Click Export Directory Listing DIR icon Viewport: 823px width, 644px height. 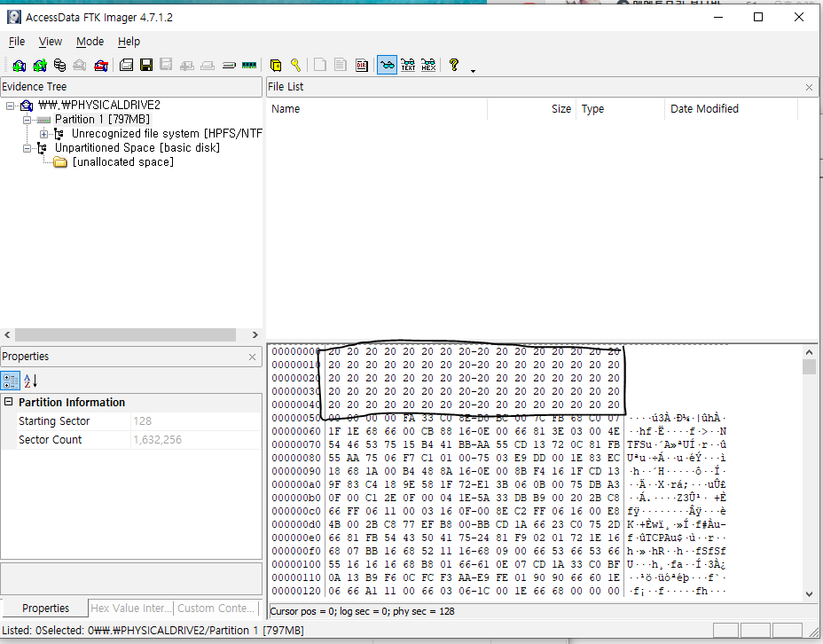362,65
